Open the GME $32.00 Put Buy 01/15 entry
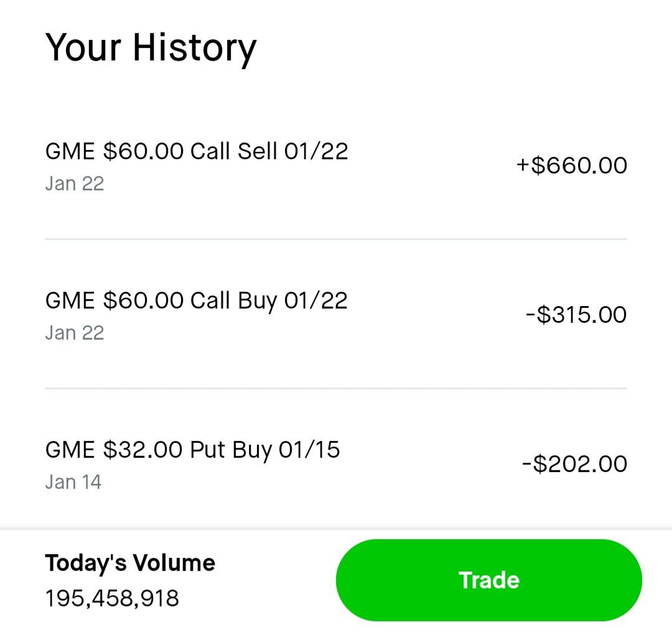The width and height of the screenshot is (672, 637). (x=193, y=449)
